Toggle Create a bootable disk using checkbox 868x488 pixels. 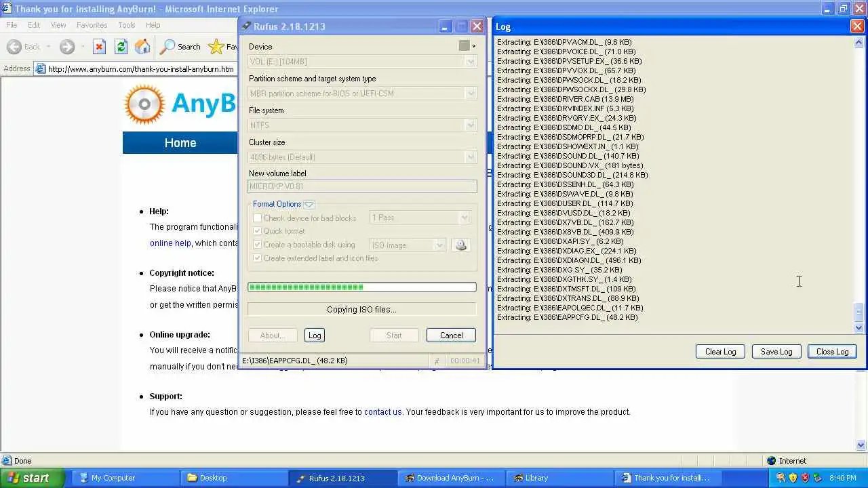click(258, 245)
